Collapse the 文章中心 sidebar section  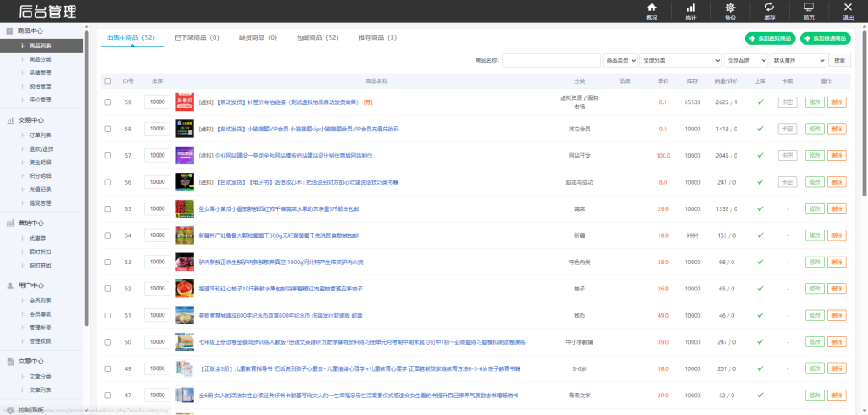(31, 362)
